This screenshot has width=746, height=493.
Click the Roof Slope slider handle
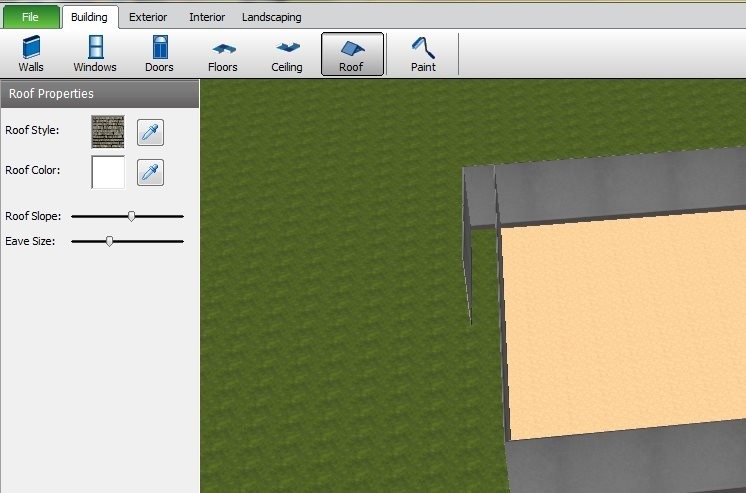tap(131, 216)
